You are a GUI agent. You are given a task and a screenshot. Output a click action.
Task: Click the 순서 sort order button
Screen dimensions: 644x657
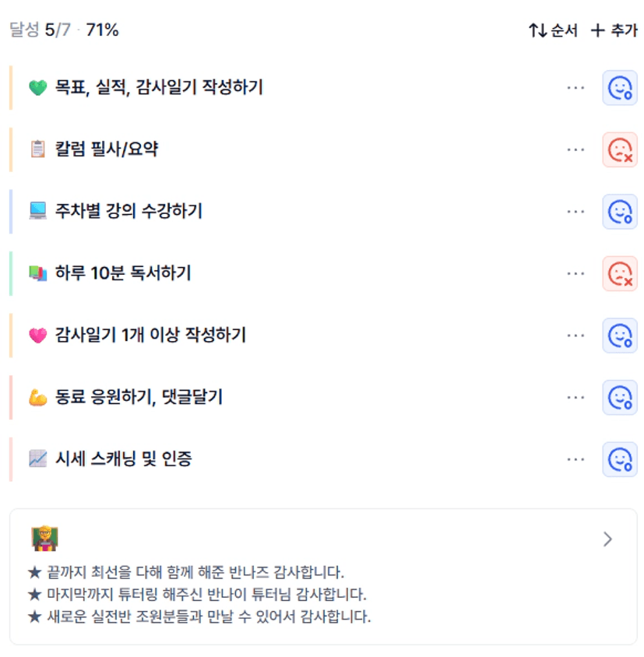[553, 30]
